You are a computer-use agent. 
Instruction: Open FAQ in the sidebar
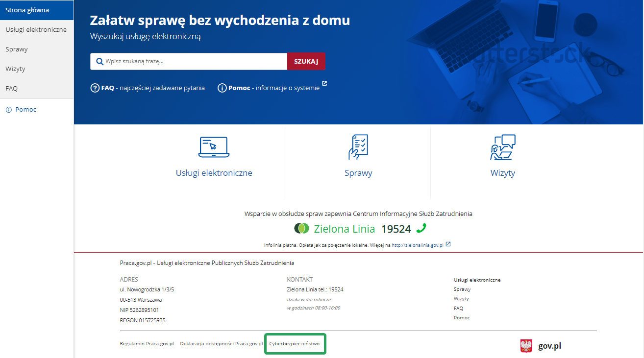(x=37, y=89)
